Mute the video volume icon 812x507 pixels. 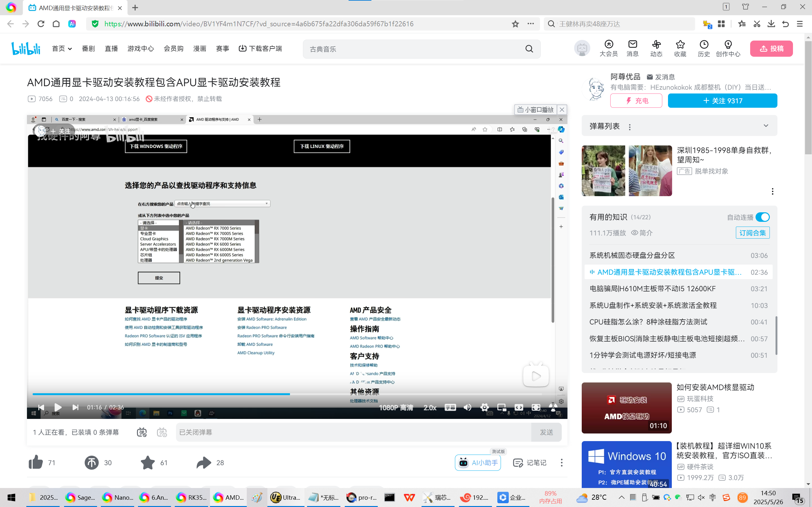click(468, 408)
